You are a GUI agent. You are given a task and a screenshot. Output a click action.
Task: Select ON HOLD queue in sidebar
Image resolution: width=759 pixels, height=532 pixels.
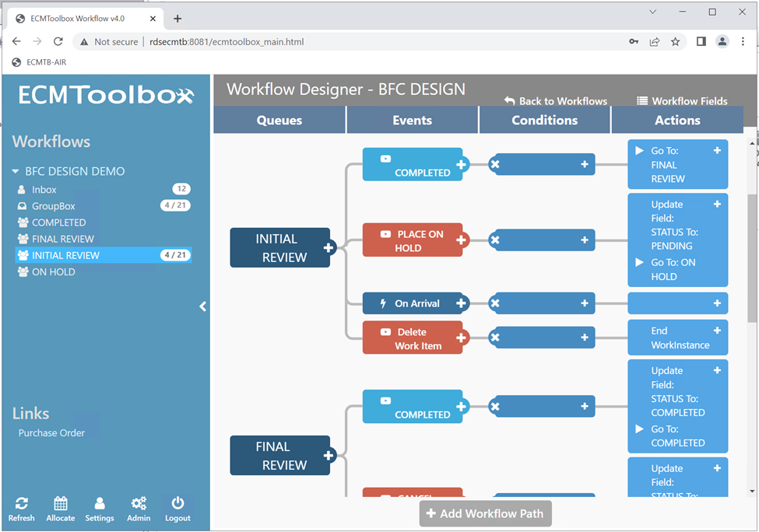tap(52, 272)
